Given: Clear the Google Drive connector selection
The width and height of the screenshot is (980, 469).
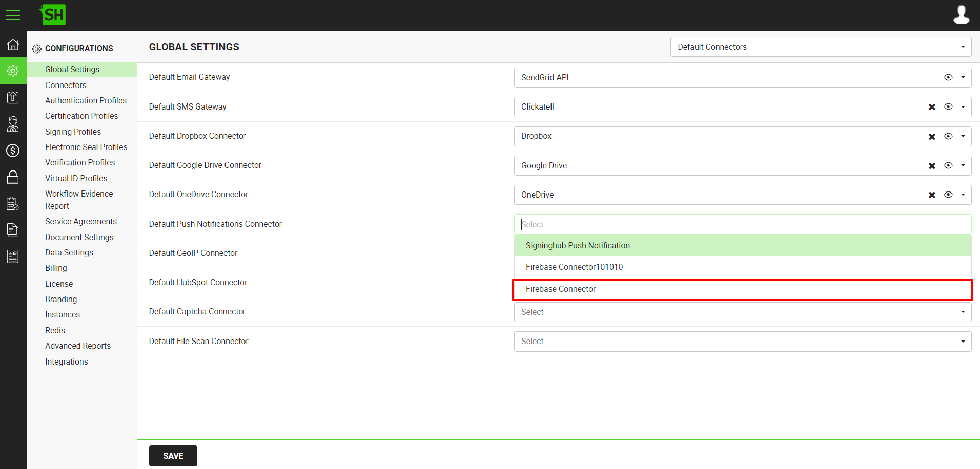Looking at the screenshot, I should point(932,166).
